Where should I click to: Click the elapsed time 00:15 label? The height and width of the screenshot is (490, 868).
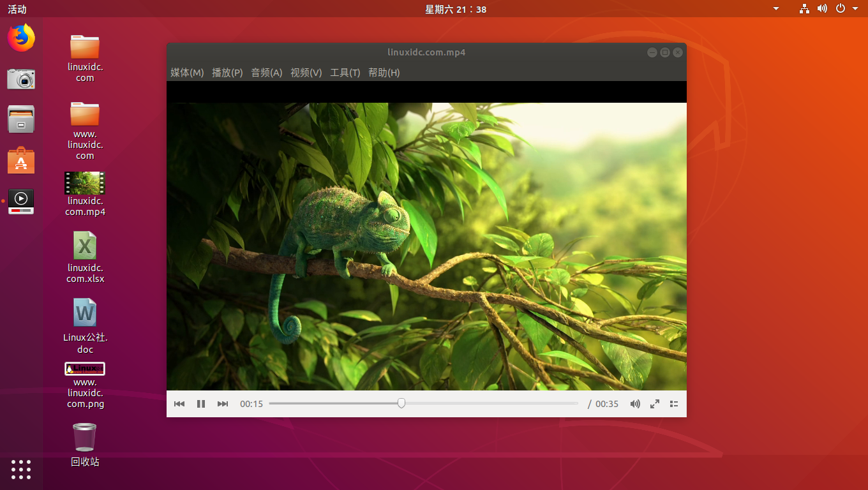[x=251, y=404]
